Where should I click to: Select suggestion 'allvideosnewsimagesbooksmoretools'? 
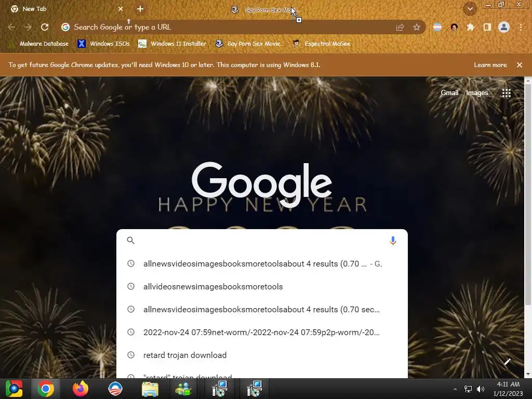pyautogui.click(x=262, y=287)
